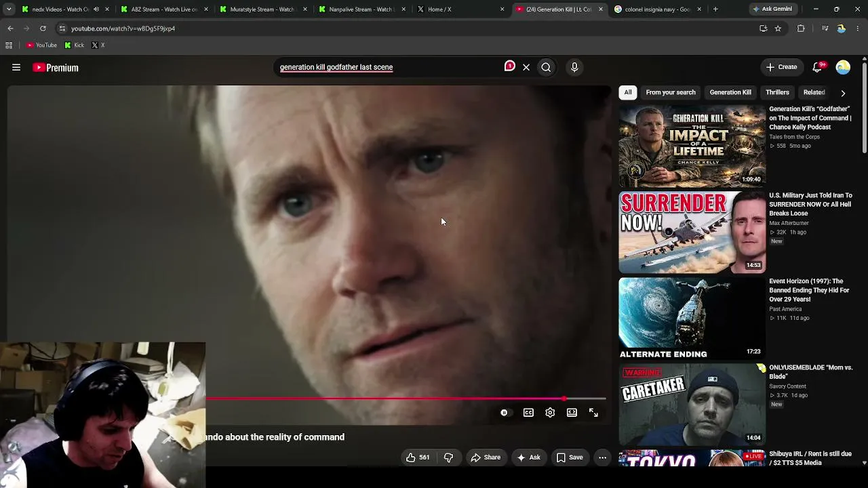Visit Tales from the Corps channel

[794, 137]
